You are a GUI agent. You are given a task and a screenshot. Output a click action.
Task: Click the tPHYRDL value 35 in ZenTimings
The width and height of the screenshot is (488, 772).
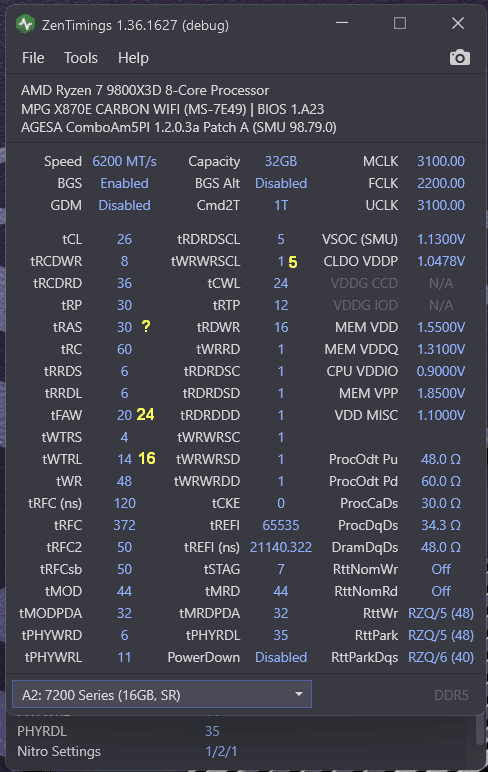(x=281, y=636)
